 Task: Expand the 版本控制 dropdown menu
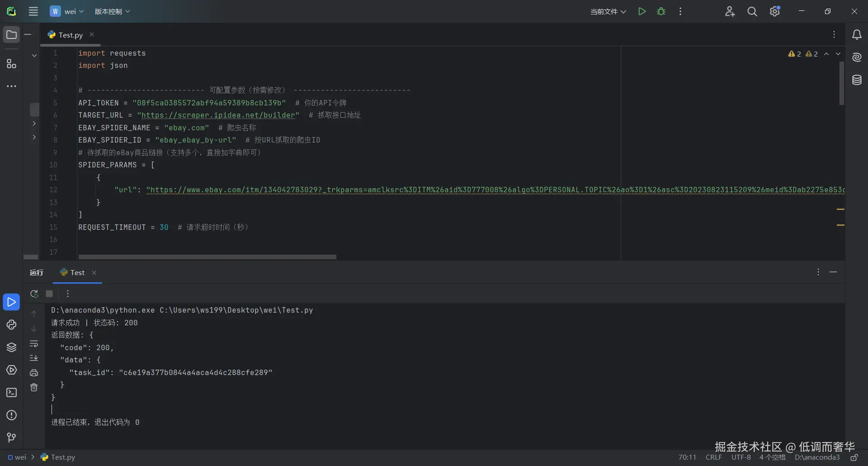coord(112,11)
